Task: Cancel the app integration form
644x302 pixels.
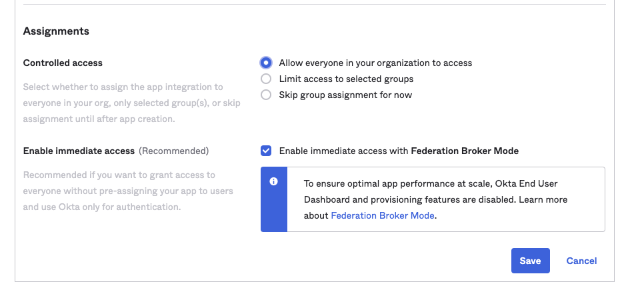Action: coord(581,261)
